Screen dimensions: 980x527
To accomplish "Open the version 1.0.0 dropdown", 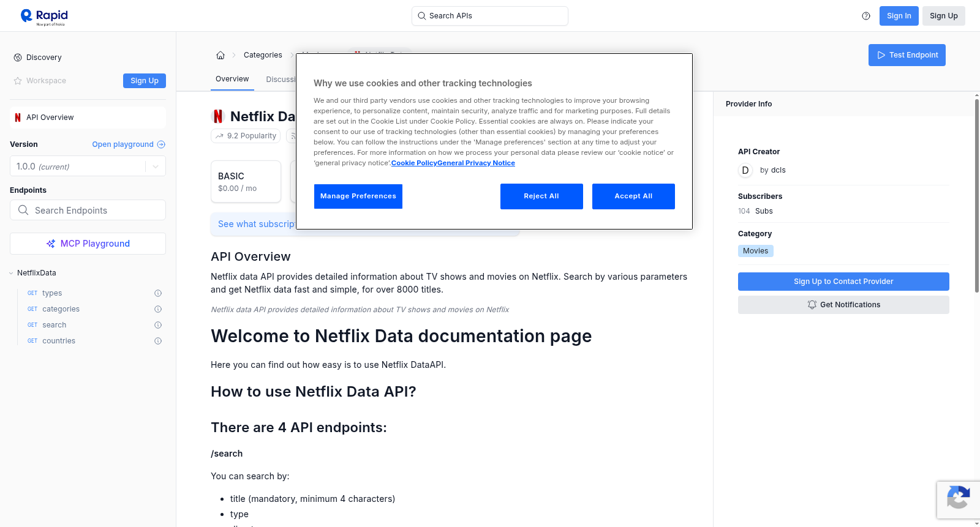I will (x=88, y=166).
